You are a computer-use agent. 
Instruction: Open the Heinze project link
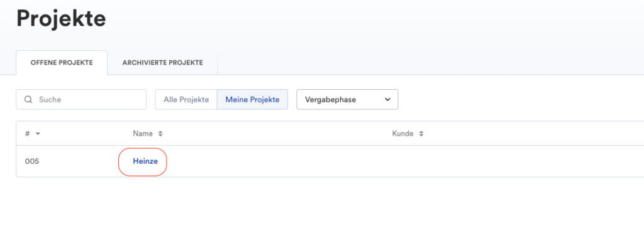pos(145,161)
